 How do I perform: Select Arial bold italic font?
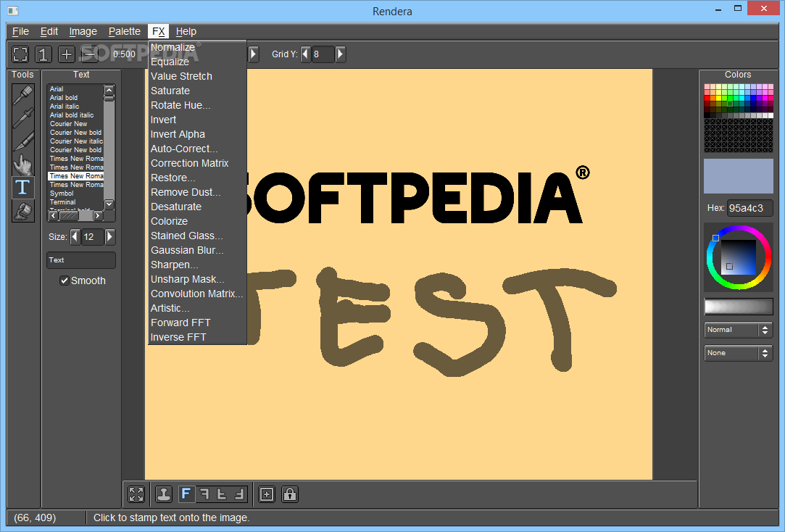coord(75,115)
